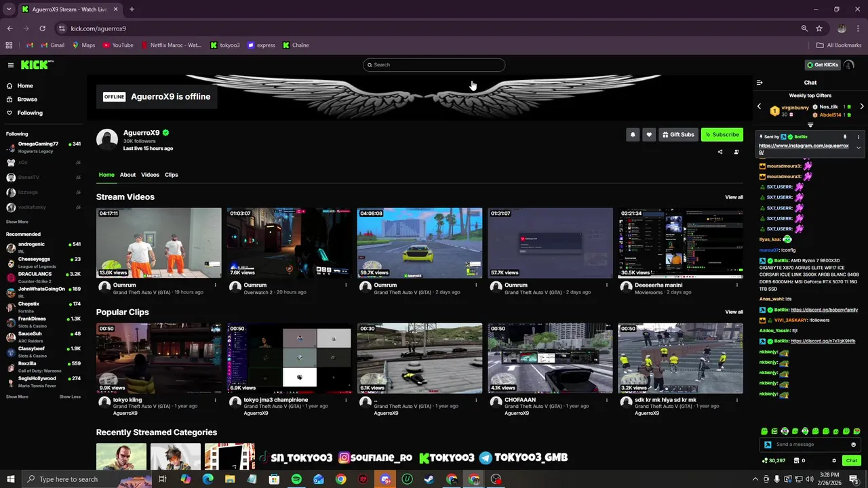Show previous top gifters
This screenshot has width=868, height=488.
[x=759, y=106]
